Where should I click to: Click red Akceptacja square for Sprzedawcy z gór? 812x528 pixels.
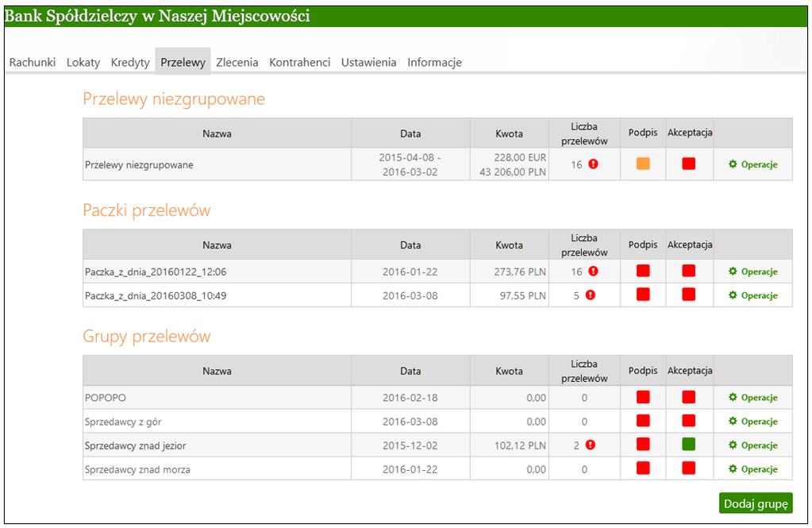[689, 420]
